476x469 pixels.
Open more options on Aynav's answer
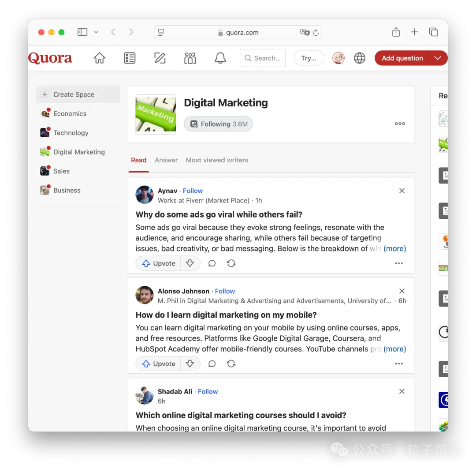399,263
